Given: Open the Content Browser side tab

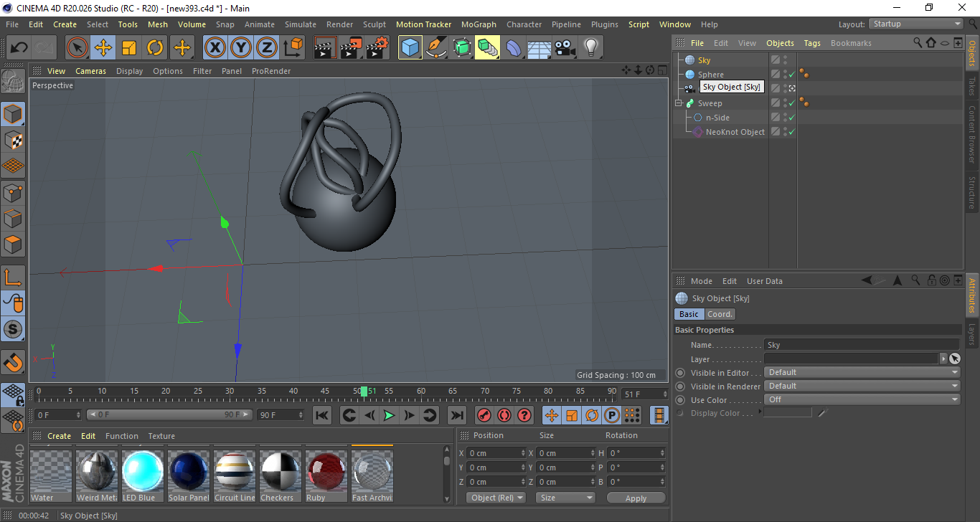Looking at the screenshot, I should click(972, 135).
